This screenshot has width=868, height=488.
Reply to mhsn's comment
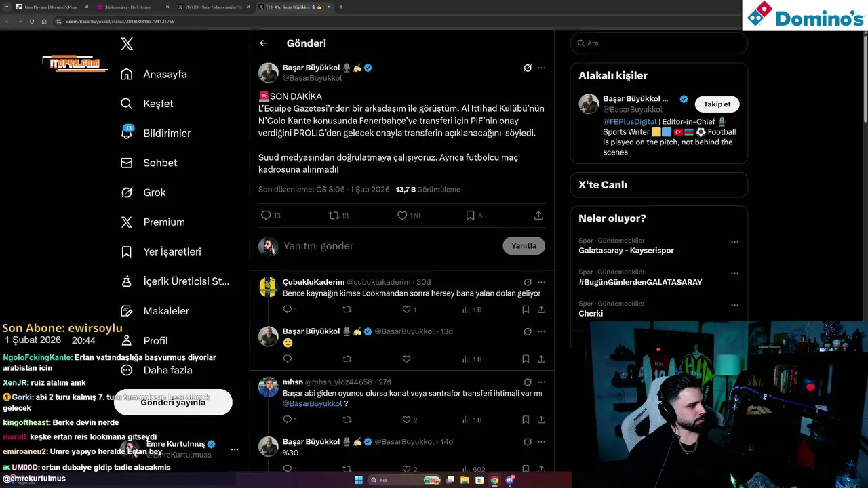click(x=288, y=420)
